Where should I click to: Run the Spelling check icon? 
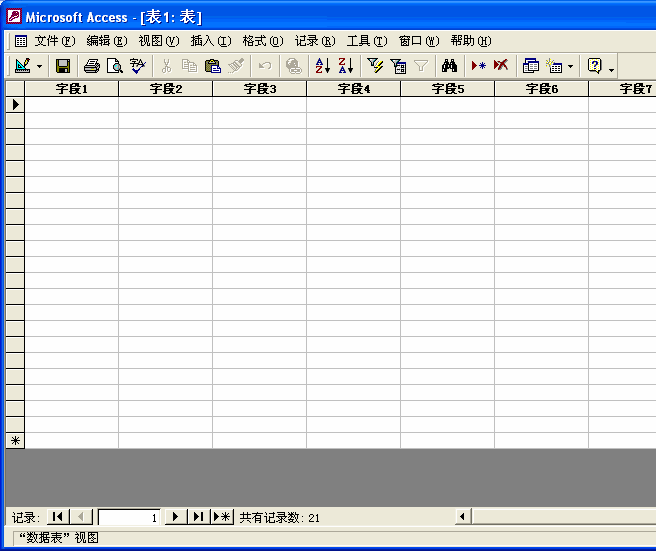click(137, 66)
